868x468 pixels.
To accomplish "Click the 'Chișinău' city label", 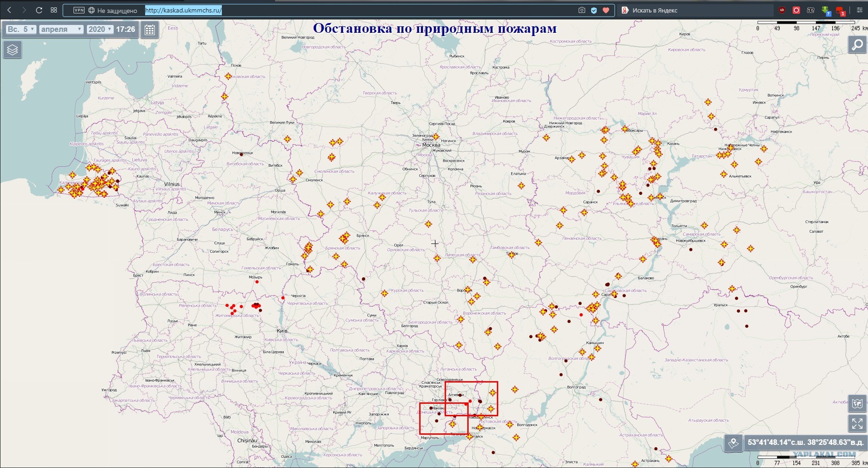I will pyautogui.click(x=247, y=440).
